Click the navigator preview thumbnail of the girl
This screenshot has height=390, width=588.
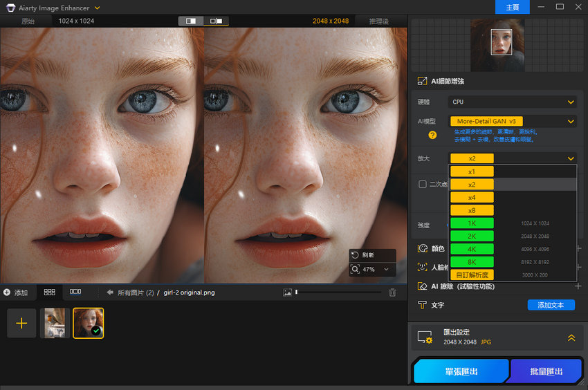(497, 45)
